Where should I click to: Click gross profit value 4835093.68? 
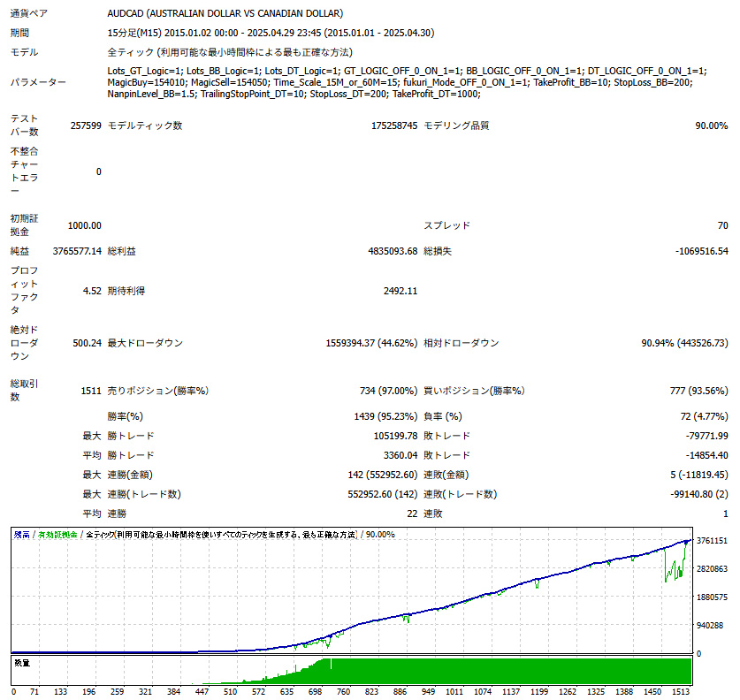[393, 251]
